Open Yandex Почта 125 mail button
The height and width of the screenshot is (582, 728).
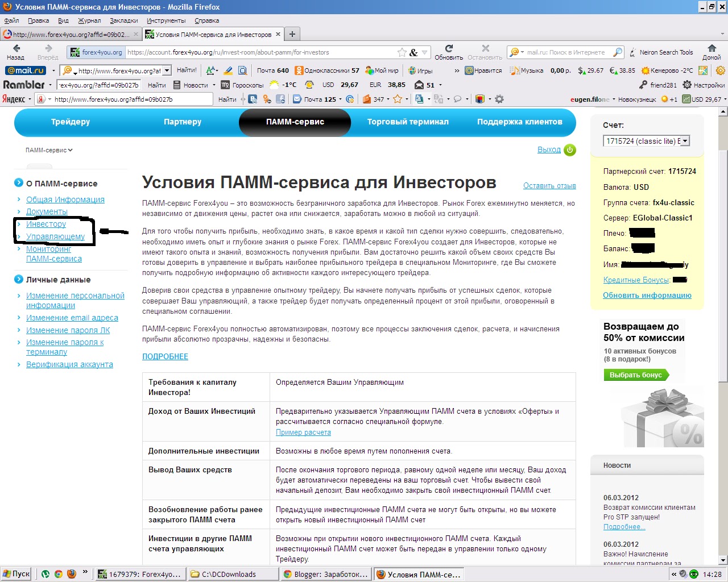tap(315, 99)
